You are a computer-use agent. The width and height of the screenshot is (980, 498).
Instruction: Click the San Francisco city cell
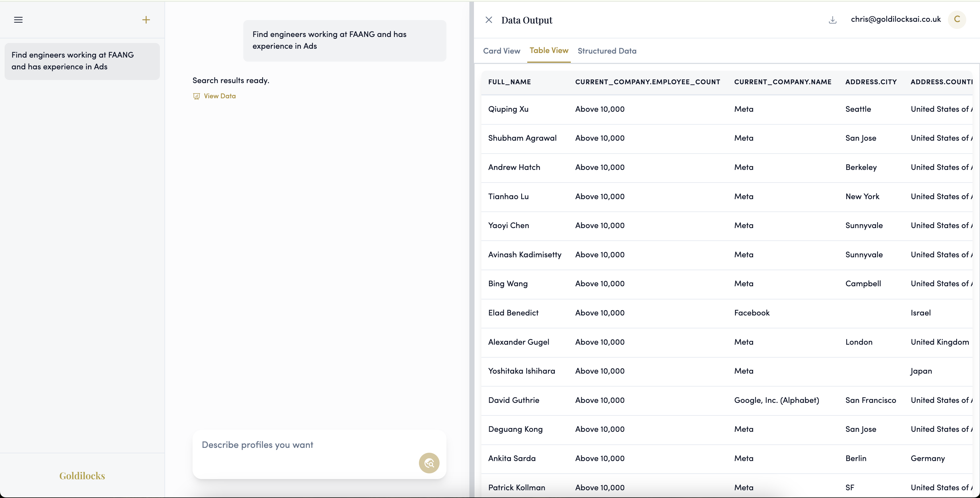(x=871, y=400)
